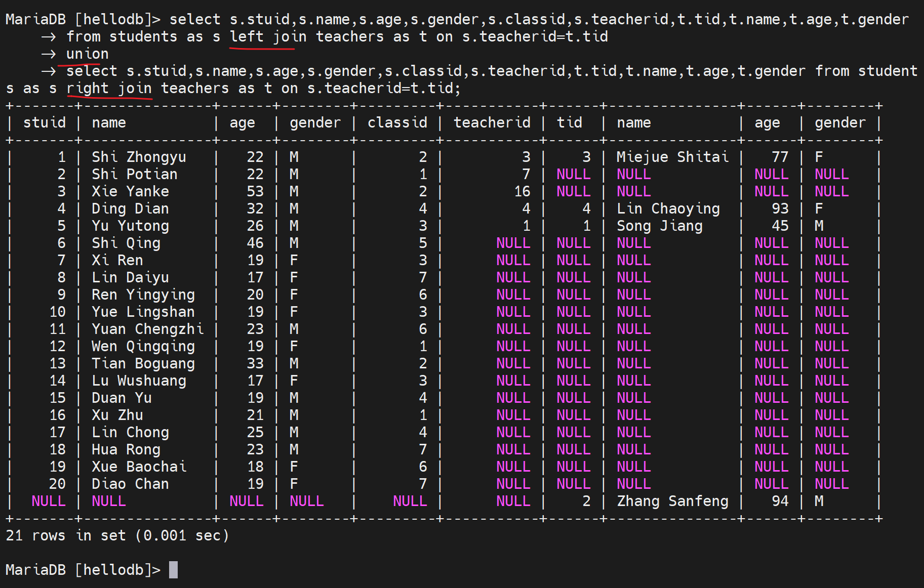The image size is (924, 588).
Task: Click the student name 'Ren Yingying'
Action: (x=143, y=295)
